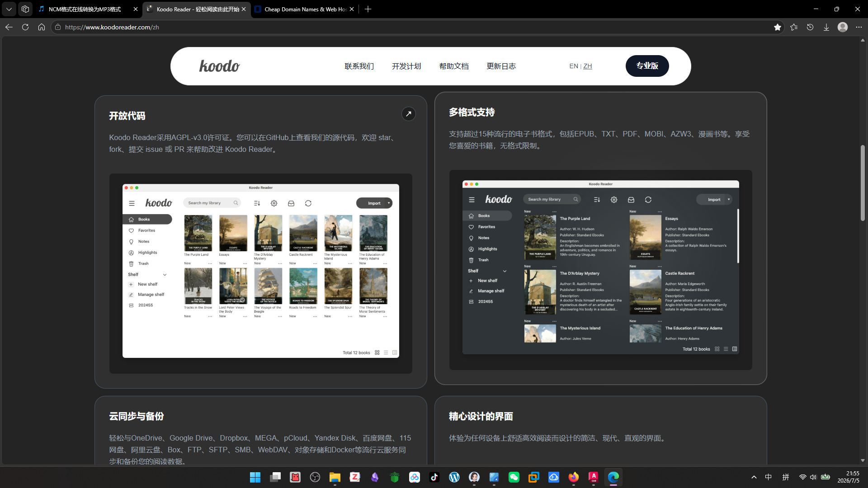Open the browser settings and more menu
The height and width of the screenshot is (488, 868).
pos(859,27)
